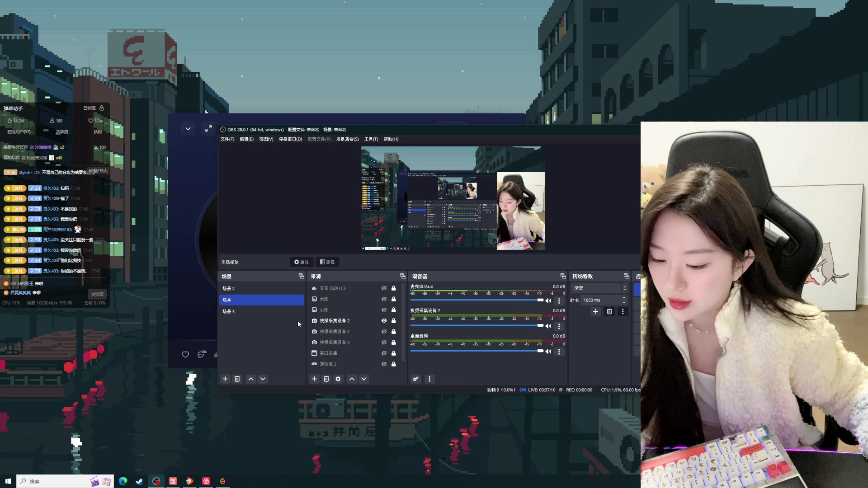Open the 场景集合(S) menu
This screenshot has height=488, width=868.
point(347,139)
